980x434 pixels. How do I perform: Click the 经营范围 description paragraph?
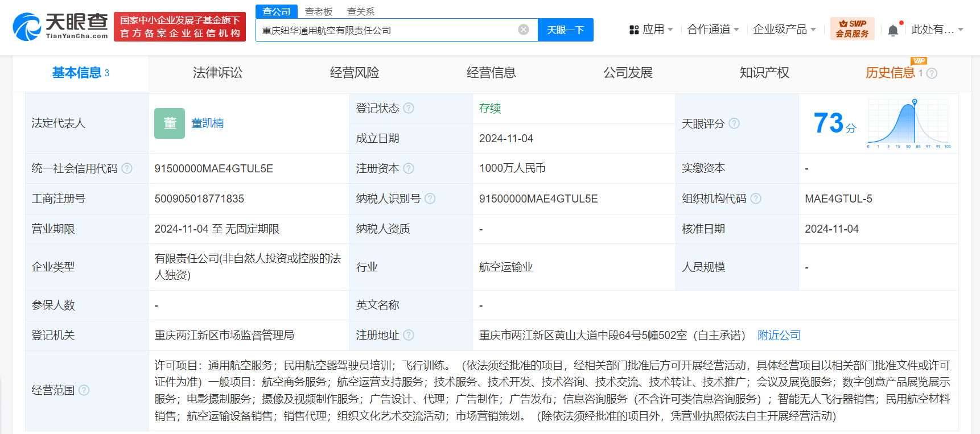tap(552, 390)
